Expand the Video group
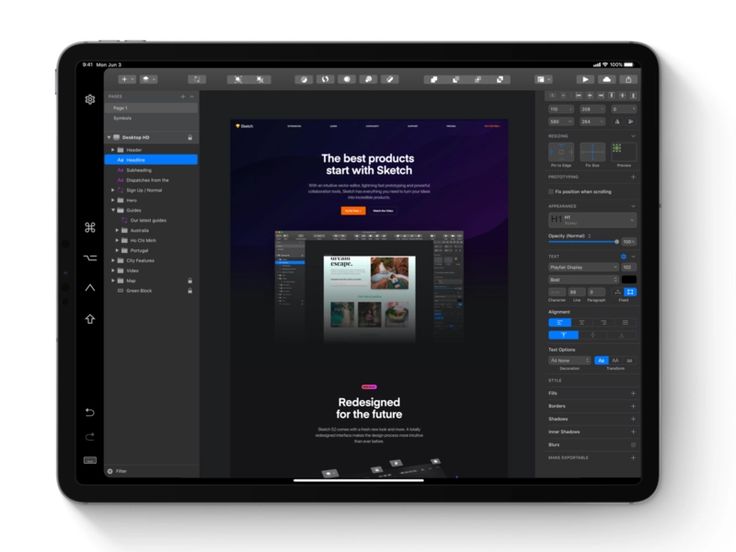Viewport: 736px width, 552px height. click(x=113, y=271)
